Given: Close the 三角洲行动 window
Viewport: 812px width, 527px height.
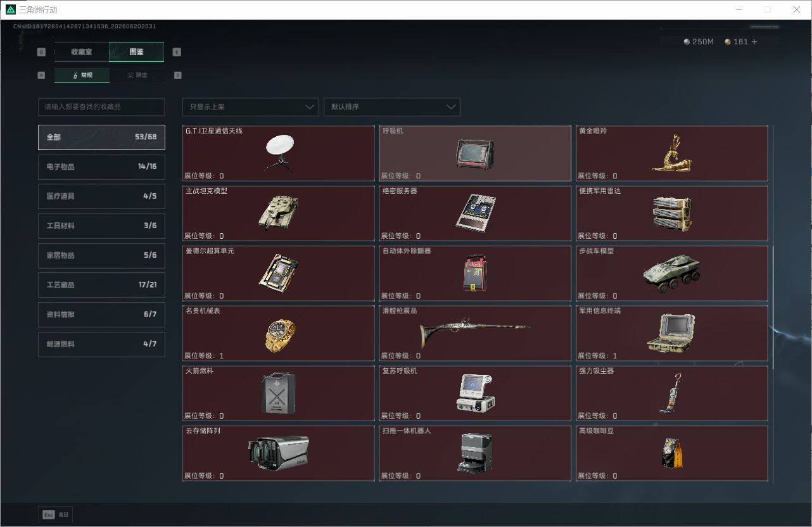Looking at the screenshot, I should click(x=797, y=10).
